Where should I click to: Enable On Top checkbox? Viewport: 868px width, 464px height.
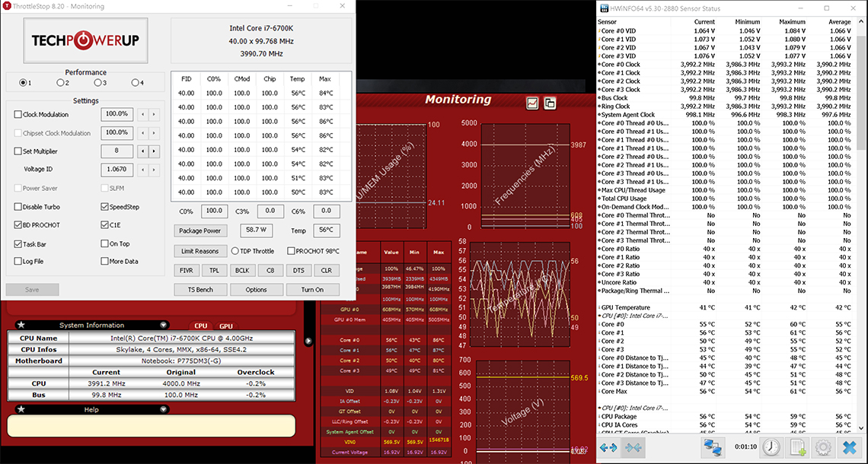(104, 244)
